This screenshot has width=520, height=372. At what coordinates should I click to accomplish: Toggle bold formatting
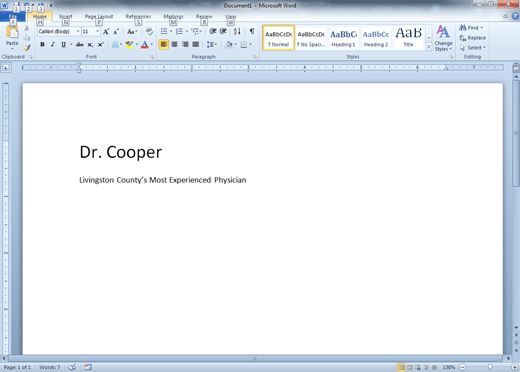coord(42,44)
